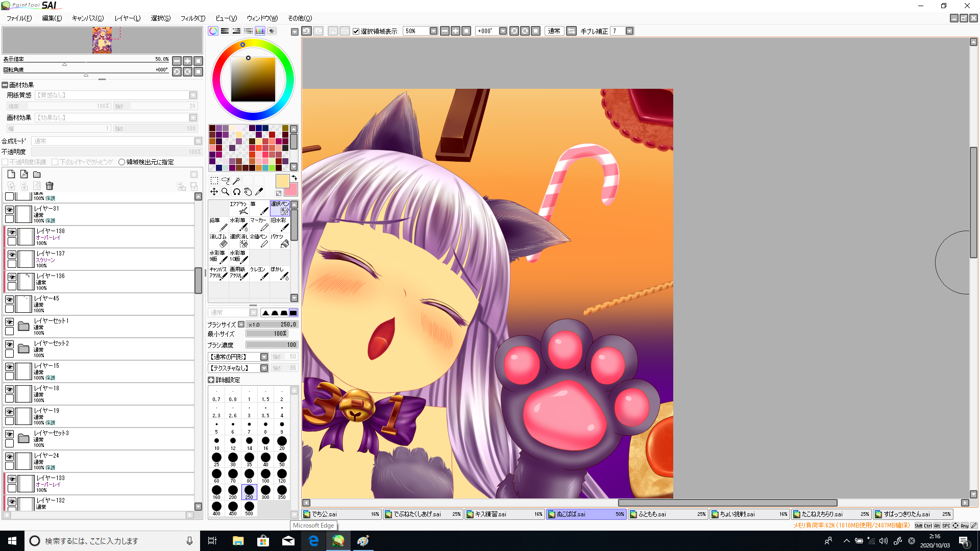The image size is (980, 551).
Task: Choose the 選択消し selection eraser tool
Action: click(x=239, y=241)
